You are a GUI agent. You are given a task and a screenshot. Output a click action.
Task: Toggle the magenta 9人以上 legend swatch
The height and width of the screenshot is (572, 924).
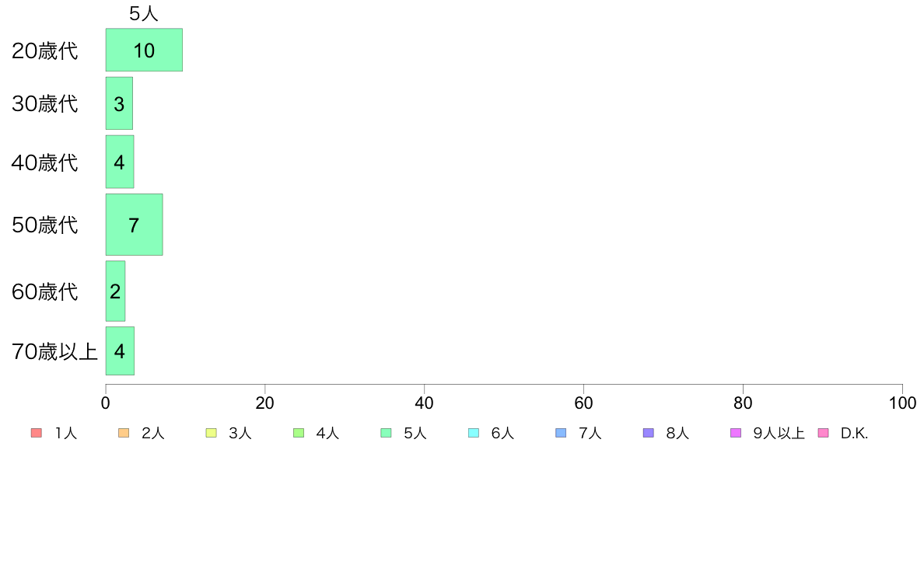[736, 433]
